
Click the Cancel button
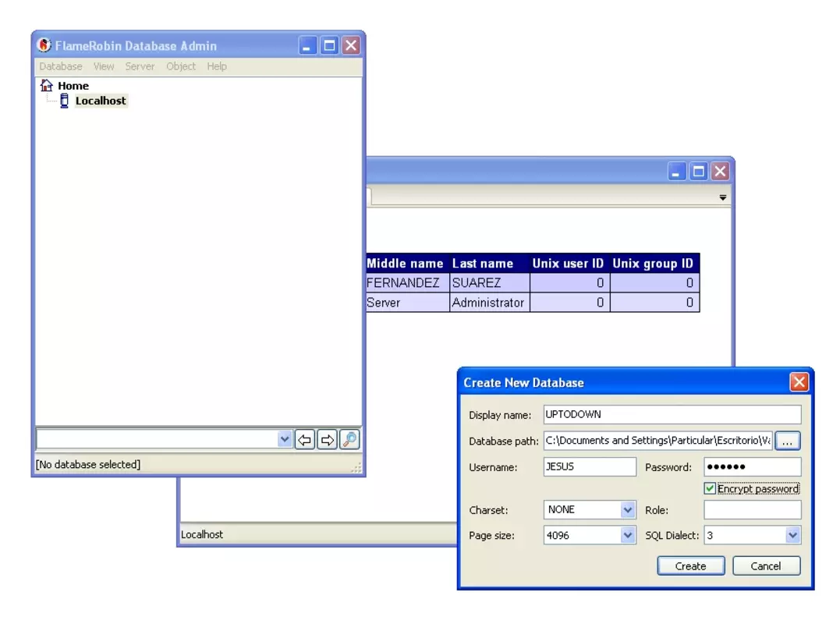766,566
